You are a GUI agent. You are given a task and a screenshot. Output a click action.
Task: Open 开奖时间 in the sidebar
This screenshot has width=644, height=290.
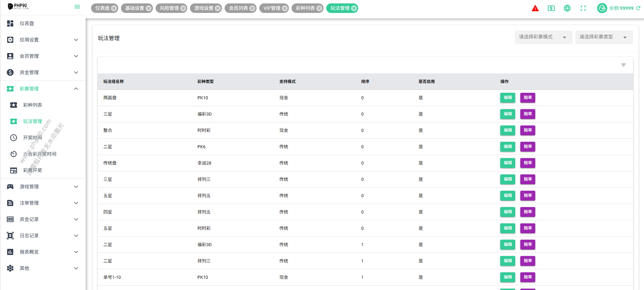coord(33,138)
